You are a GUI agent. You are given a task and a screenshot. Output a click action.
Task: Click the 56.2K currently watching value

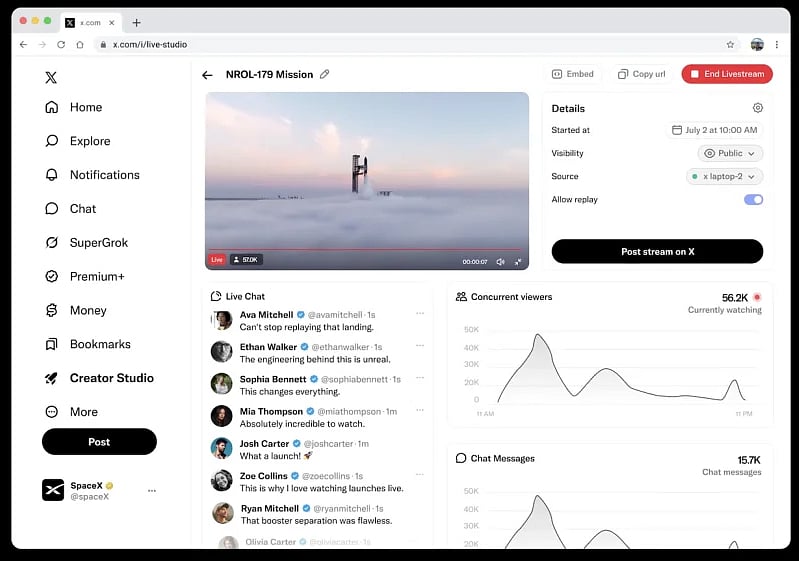[x=735, y=298]
